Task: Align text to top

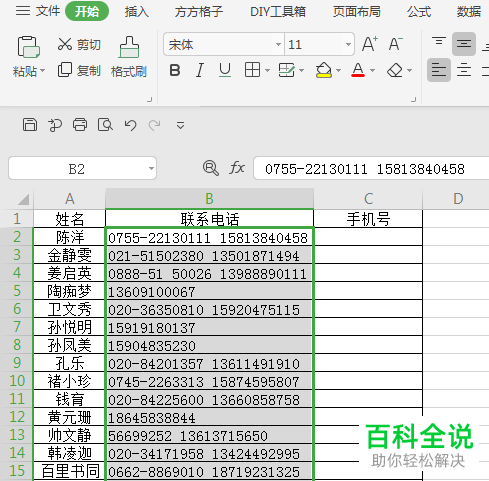Action: [439, 41]
